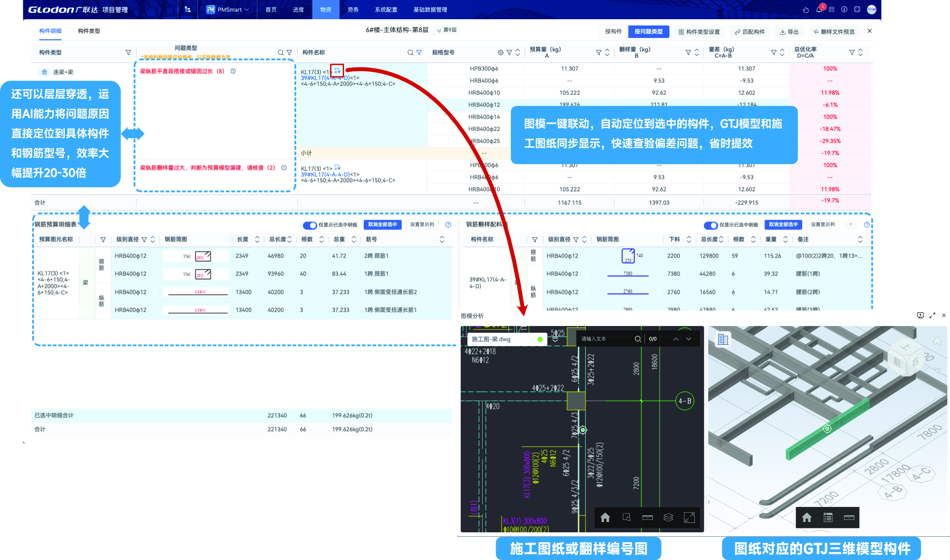The width and height of the screenshot is (950, 560).
Task: Open the notifications bell icon
Action: [819, 9]
